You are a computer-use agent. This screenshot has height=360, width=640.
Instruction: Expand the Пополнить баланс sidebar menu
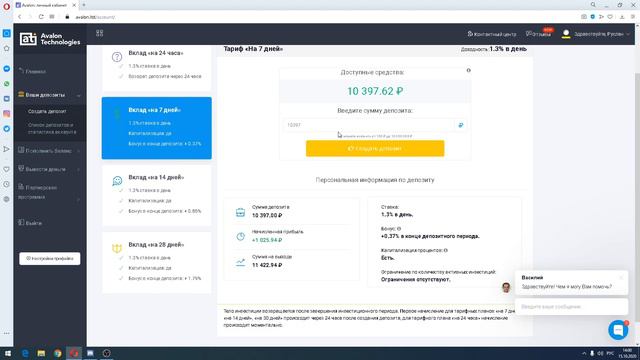tap(50, 151)
